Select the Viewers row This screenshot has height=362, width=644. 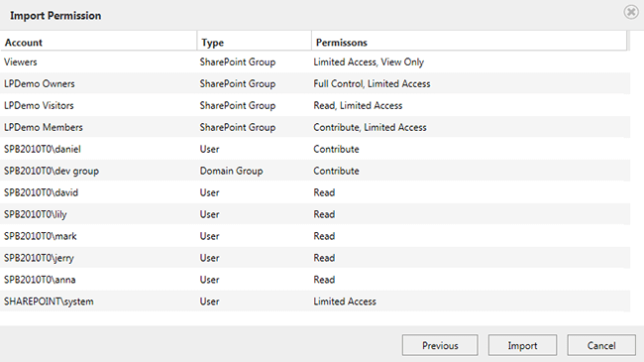[x=315, y=62]
